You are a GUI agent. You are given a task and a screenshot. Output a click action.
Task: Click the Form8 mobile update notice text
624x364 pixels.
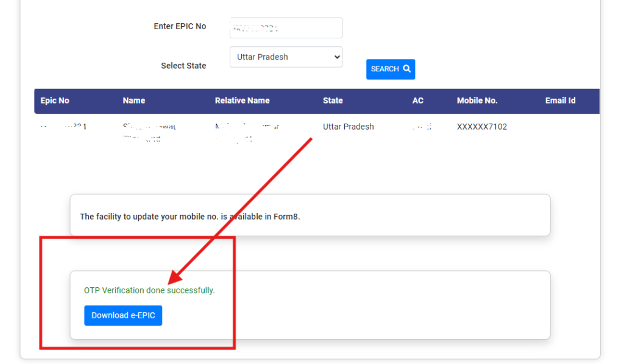[x=190, y=216]
